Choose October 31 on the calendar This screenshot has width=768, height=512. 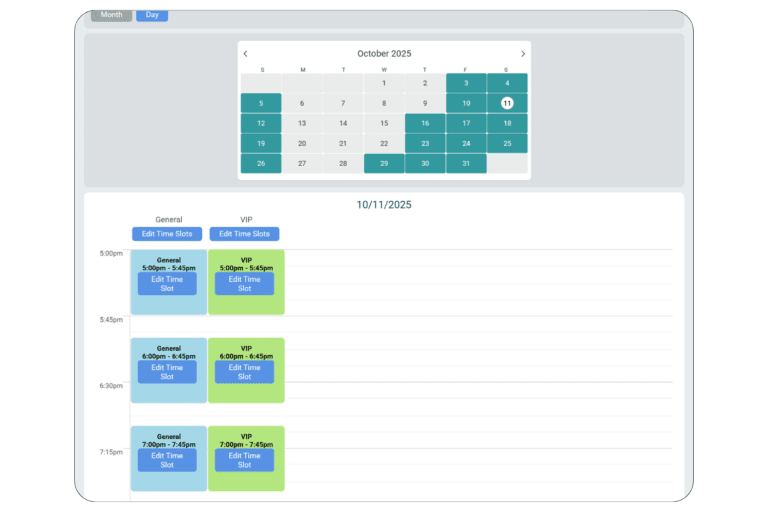[x=466, y=163]
